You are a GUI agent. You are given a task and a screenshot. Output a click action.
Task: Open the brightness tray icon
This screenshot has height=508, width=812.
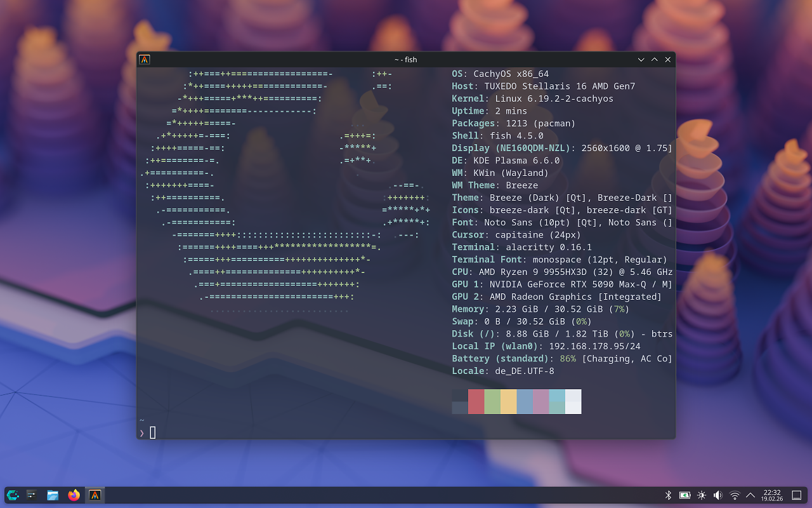point(702,495)
